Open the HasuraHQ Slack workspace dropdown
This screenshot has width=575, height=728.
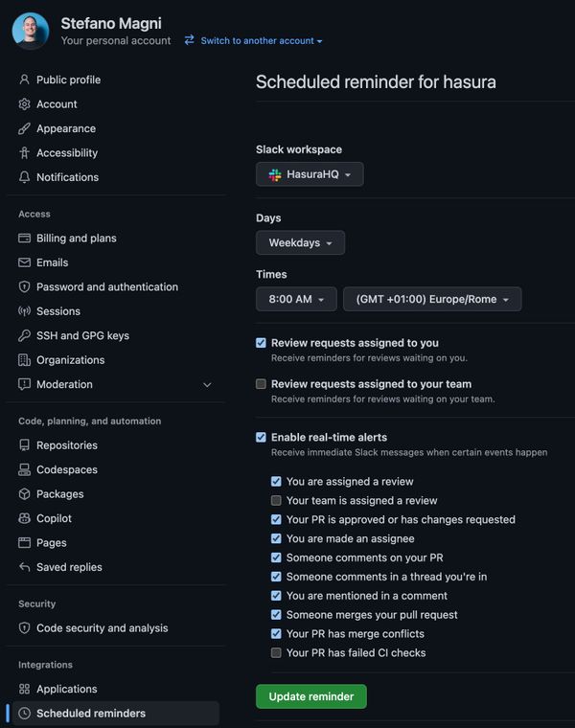310,174
